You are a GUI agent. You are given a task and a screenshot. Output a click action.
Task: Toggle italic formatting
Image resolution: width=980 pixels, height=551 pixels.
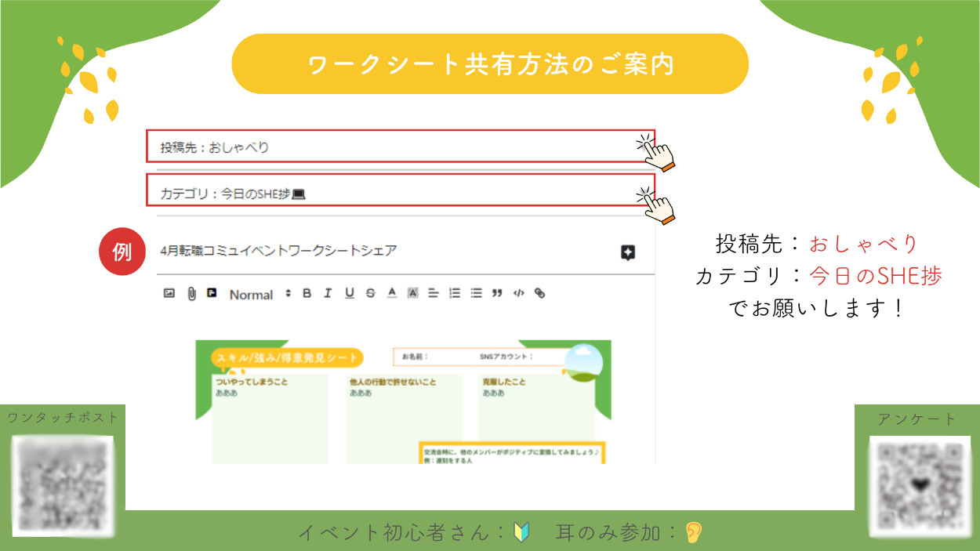click(x=328, y=293)
